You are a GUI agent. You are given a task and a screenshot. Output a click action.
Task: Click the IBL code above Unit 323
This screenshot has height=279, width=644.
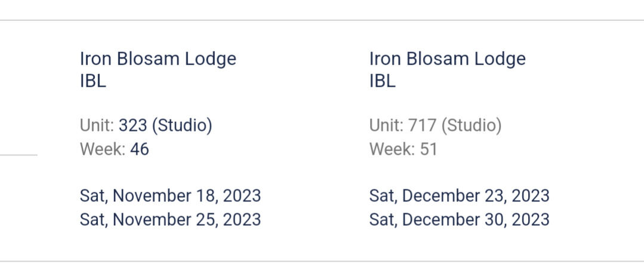tap(93, 81)
